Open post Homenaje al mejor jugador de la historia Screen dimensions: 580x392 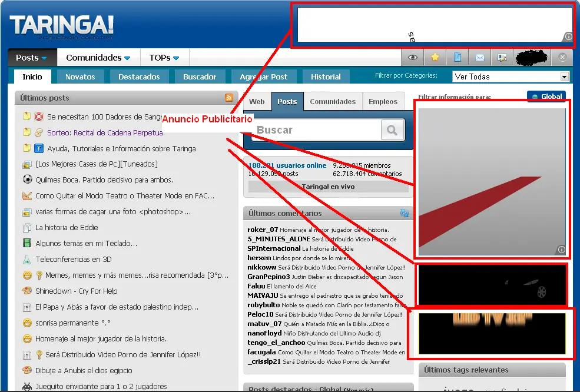point(101,339)
